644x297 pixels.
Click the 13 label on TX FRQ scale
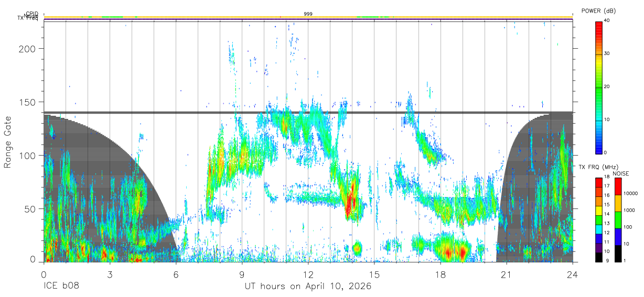[x=607, y=224]
